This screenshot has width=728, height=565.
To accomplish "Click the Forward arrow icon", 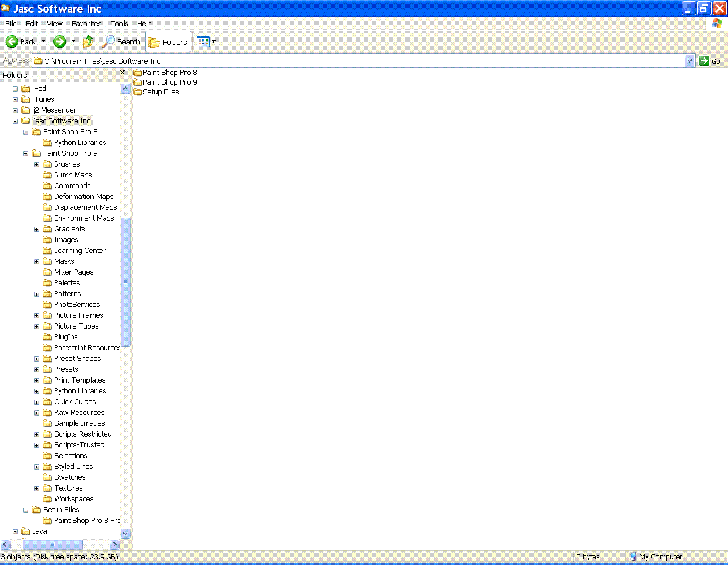I will tap(60, 41).
